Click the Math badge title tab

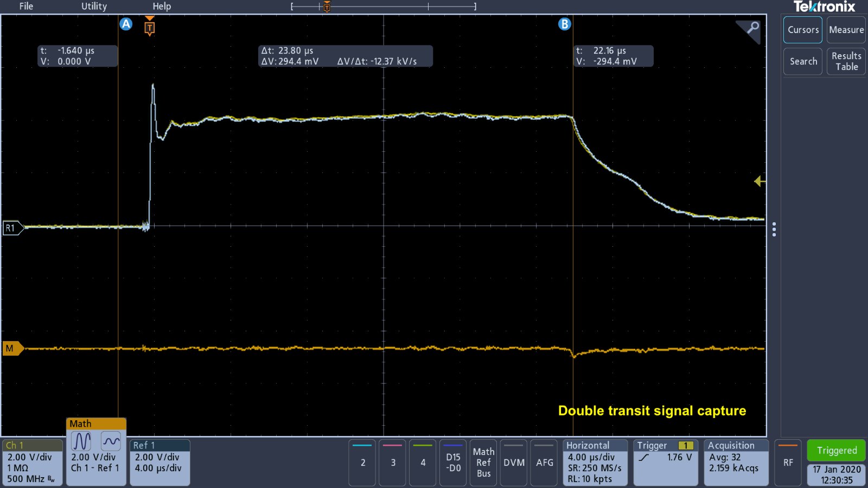coord(96,423)
